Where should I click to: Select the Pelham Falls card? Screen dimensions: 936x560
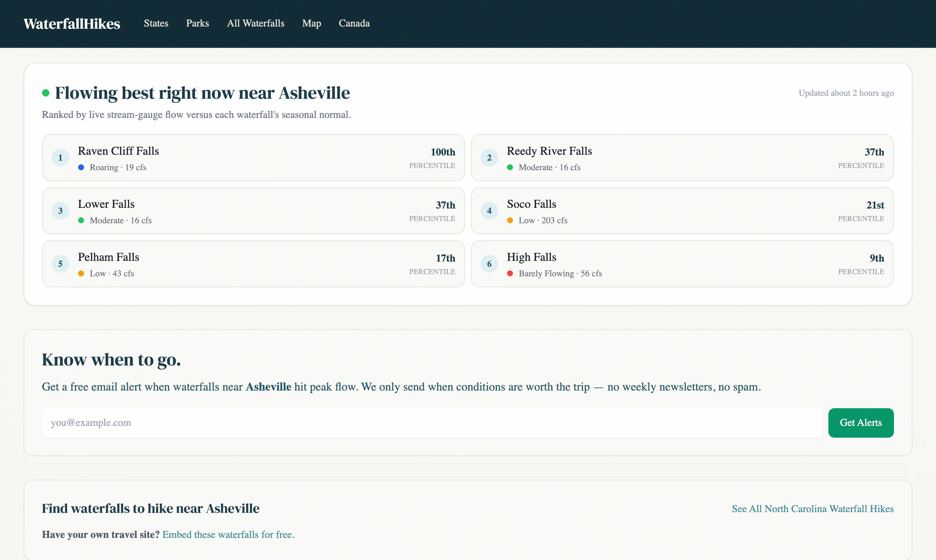(x=253, y=264)
